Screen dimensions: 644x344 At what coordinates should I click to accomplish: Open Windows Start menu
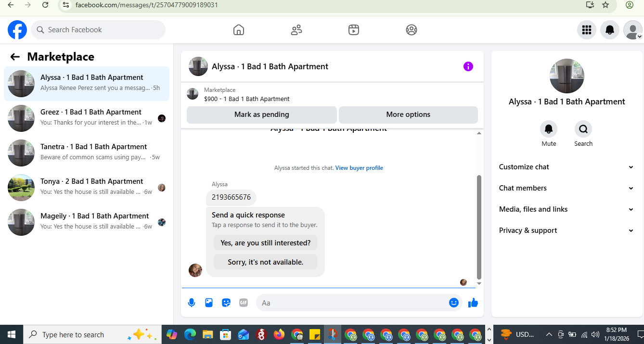click(12, 334)
